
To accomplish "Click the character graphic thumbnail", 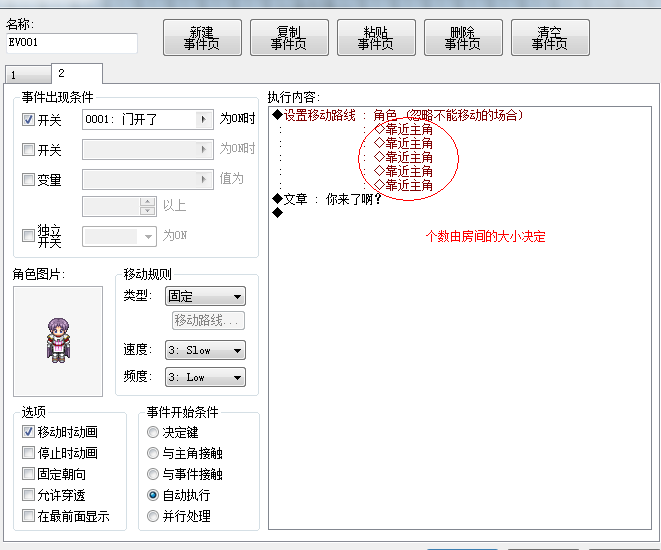I will [58, 341].
